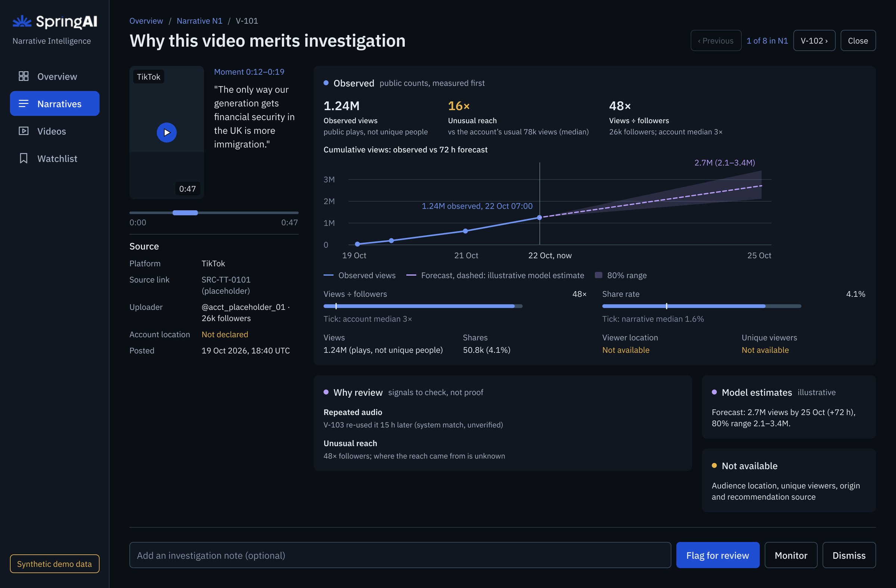The width and height of the screenshot is (896, 588).
Task: Click the SpringAI logo icon
Action: (x=22, y=21)
